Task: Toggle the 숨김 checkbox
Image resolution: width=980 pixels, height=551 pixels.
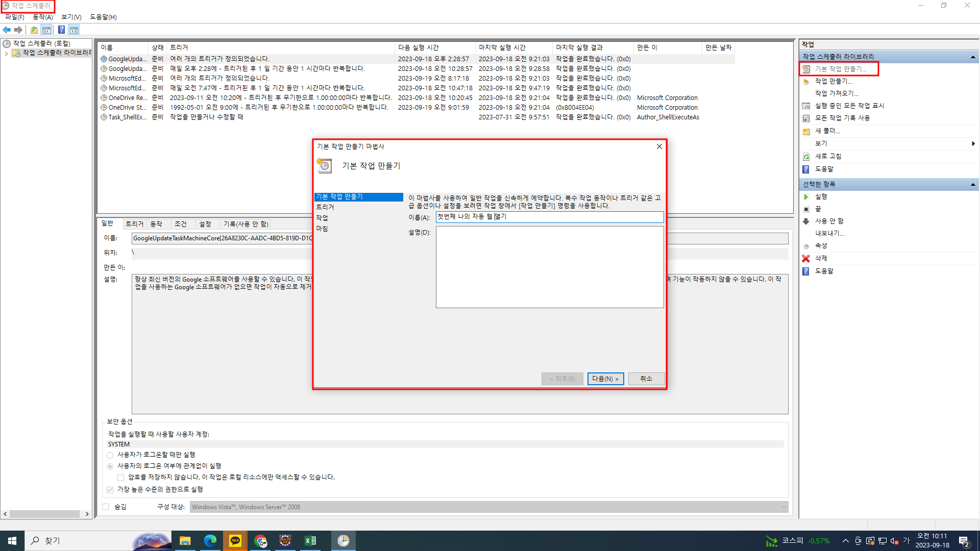Action: tap(106, 507)
